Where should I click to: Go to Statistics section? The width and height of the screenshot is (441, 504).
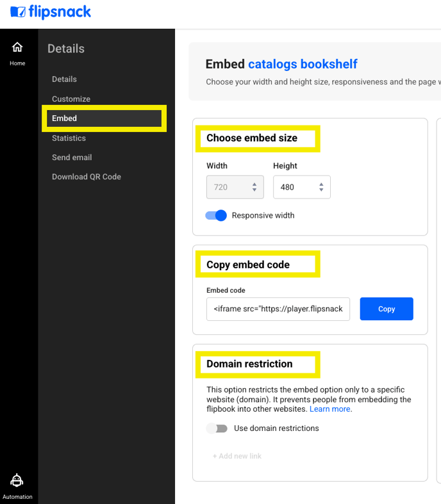[x=69, y=138]
